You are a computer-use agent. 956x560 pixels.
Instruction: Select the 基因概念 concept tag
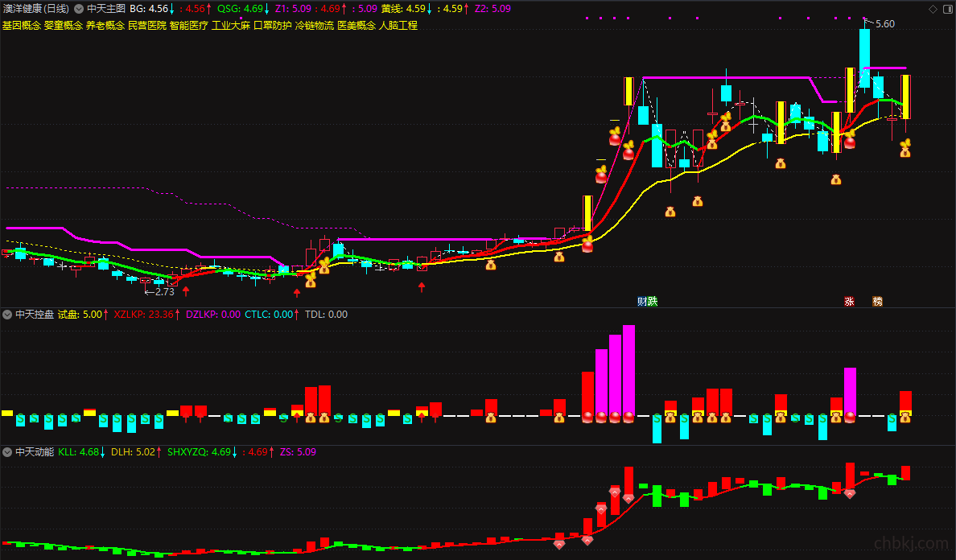(22, 26)
